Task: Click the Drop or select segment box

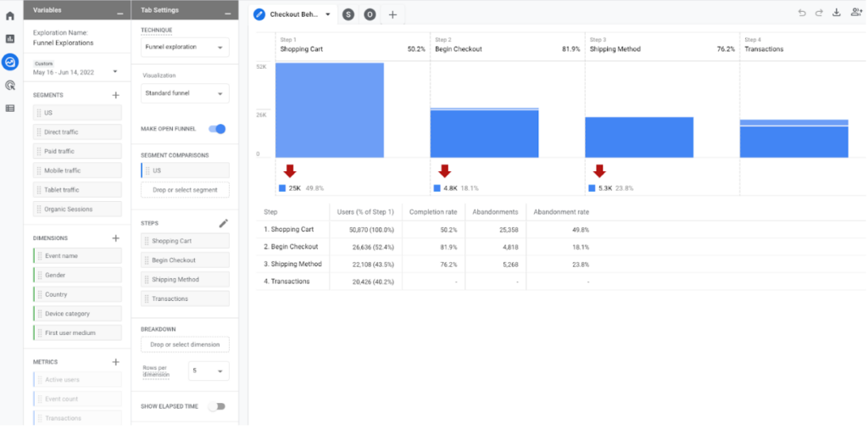Action: point(185,190)
